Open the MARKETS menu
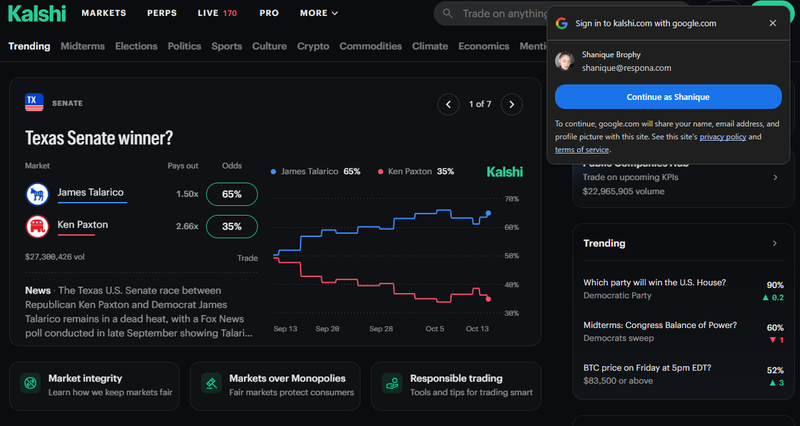Viewport: 800px width, 426px height. [x=104, y=13]
